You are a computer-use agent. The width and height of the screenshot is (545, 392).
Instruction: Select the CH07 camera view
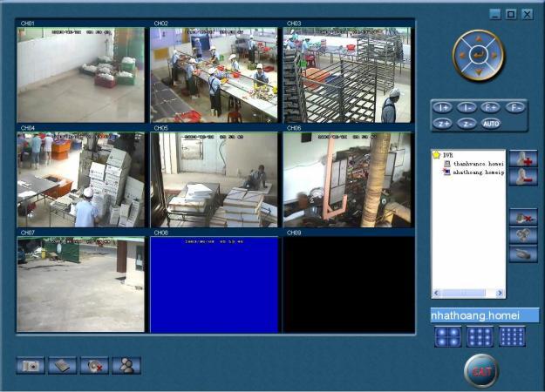coord(80,284)
